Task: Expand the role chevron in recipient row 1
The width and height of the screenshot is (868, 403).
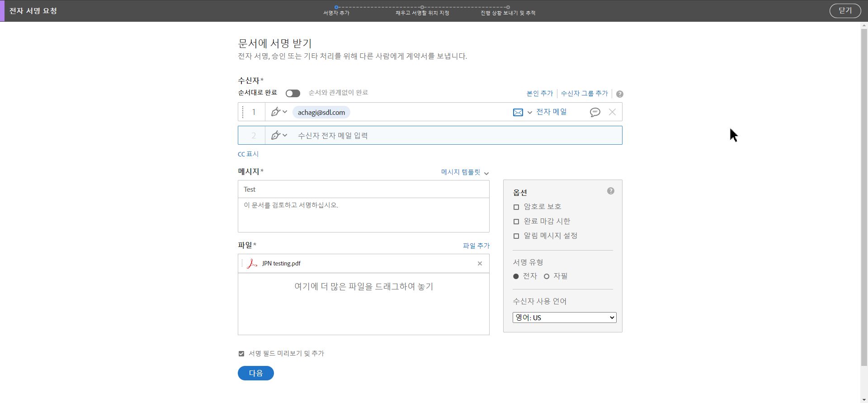Action: click(285, 112)
